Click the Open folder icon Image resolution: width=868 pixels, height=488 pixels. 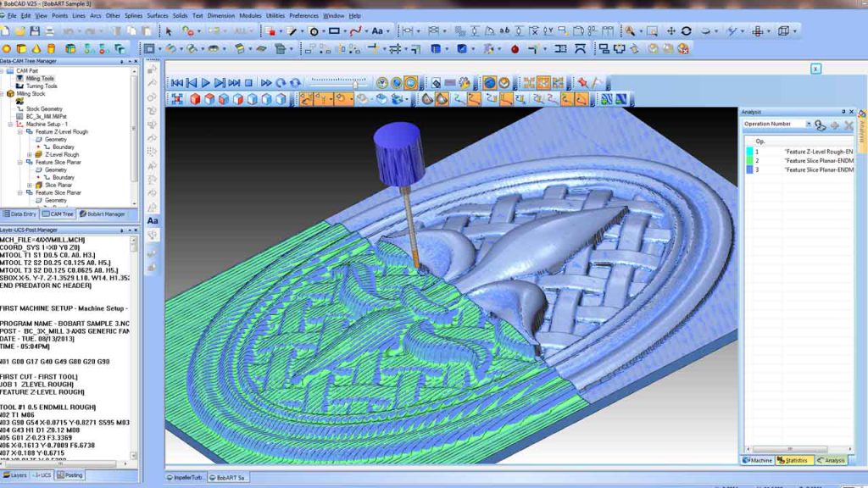20,31
